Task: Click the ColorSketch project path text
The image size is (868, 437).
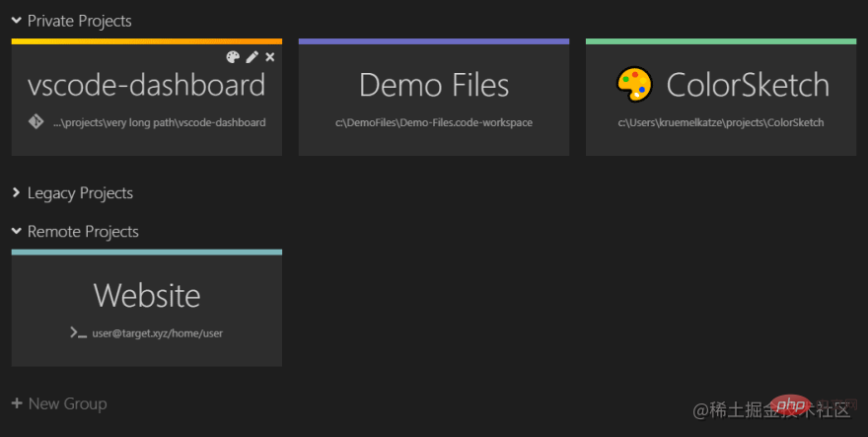Action: 721,123
